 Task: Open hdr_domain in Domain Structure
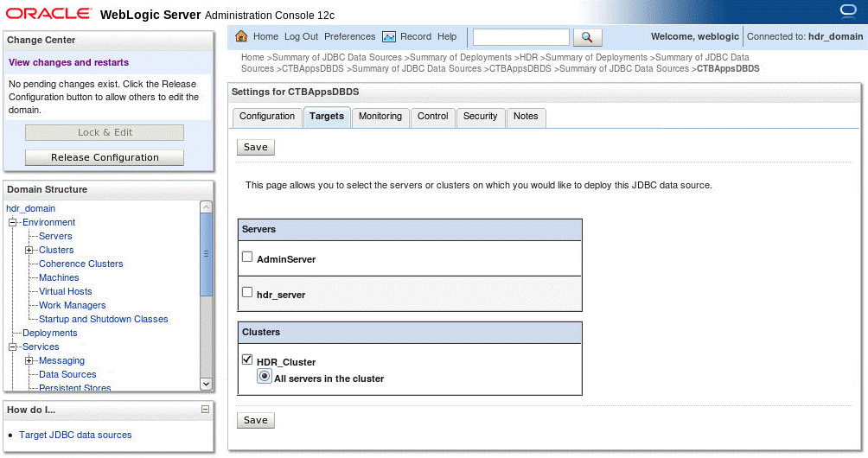click(x=30, y=208)
